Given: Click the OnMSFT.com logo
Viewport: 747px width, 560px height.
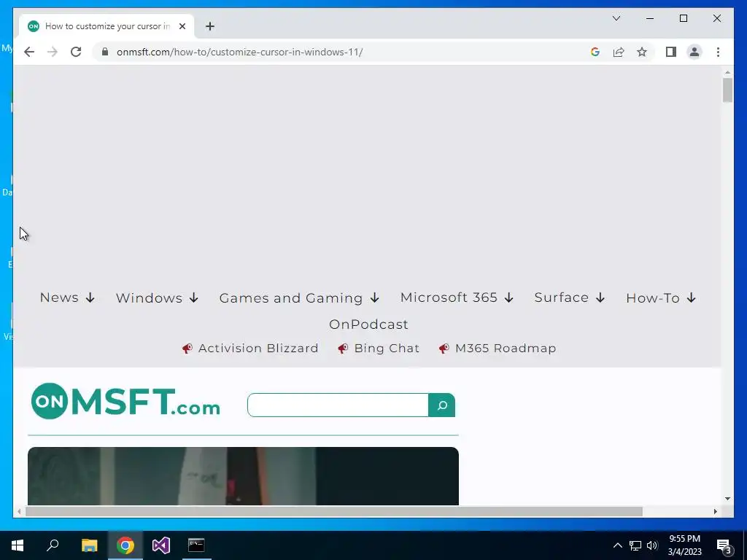Looking at the screenshot, I should 125,402.
